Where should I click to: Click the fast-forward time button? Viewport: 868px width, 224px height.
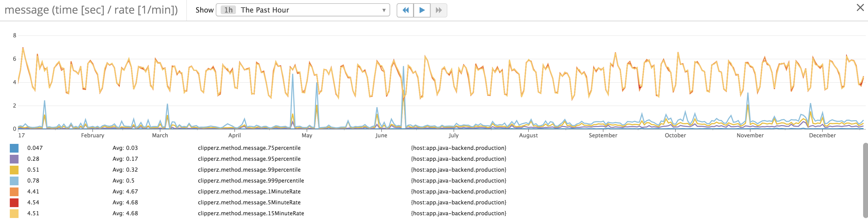pyautogui.click(x=439, y=10)
